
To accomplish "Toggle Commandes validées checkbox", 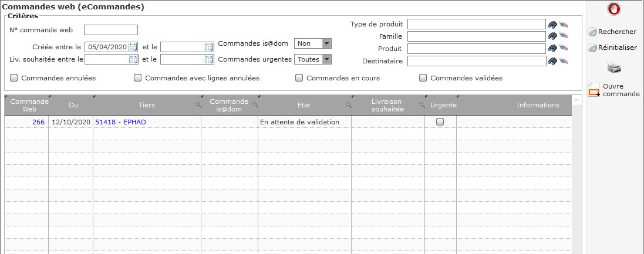I will click(x=423, y=78).
